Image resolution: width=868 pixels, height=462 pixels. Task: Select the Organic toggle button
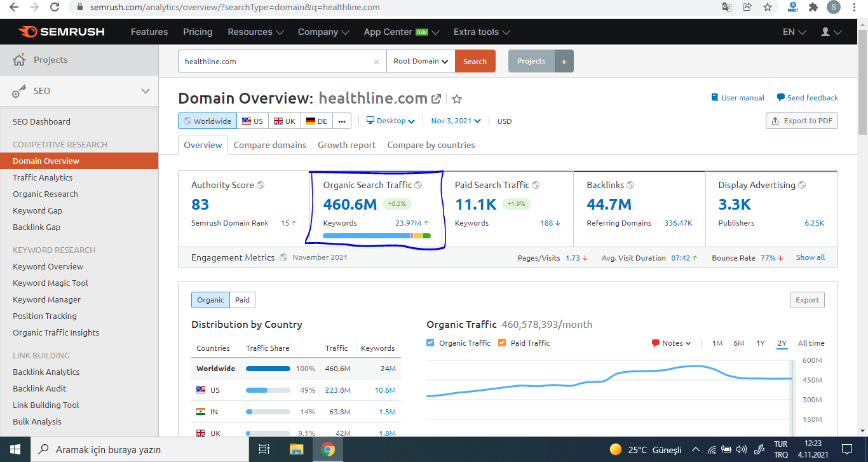pyautogui.click(x=210, y=300)
